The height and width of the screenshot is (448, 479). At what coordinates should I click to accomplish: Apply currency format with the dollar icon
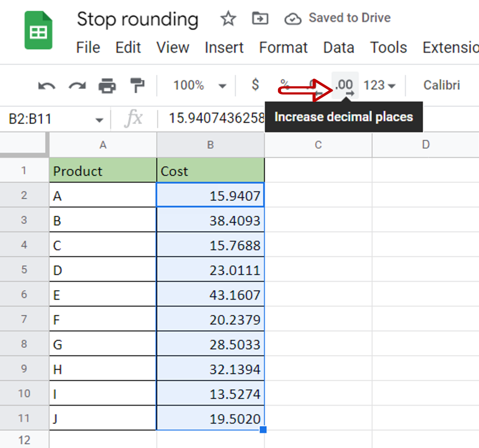pyautogui.click(x=255, y=85)
